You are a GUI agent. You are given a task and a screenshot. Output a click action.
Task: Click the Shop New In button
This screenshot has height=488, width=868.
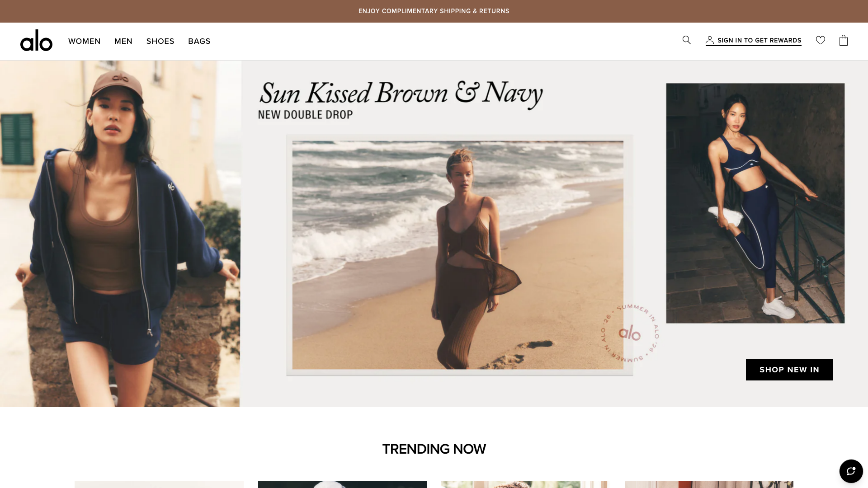click(x=789, y=370)
